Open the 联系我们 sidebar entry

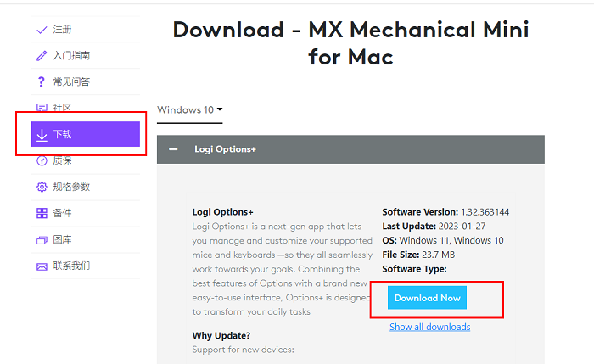pyautogui.click(x=71, y=266)
